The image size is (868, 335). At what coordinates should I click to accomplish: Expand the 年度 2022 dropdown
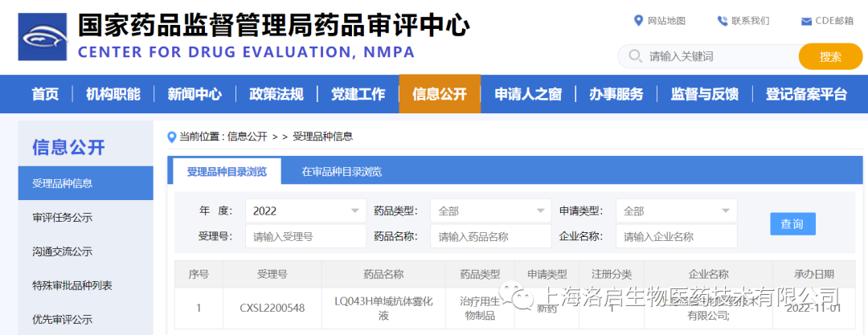pos(354,211)
